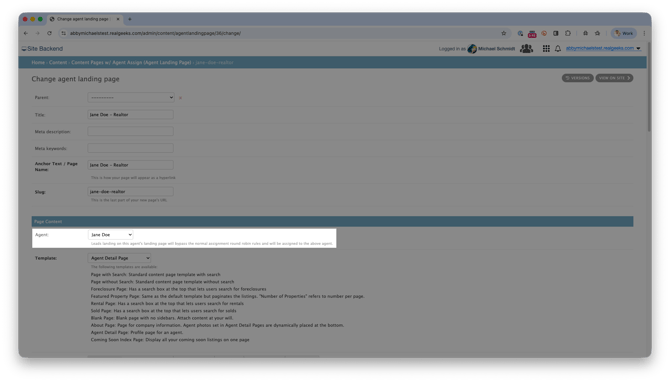The height and width of the screenshot is (382, 670).
Task: Open the Template dropdown showing Agent Detail Page
Action: pyautogui.click(x=119, y=258)
